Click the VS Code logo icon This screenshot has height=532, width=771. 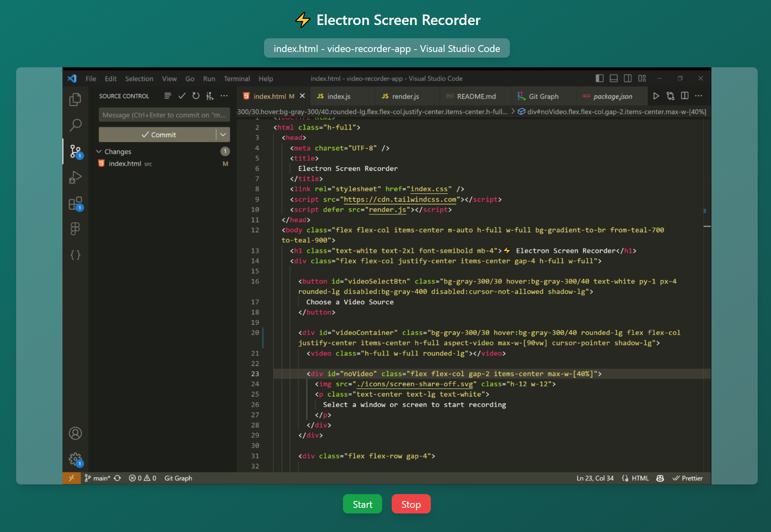pyautogui.click(x=72, y=79)
